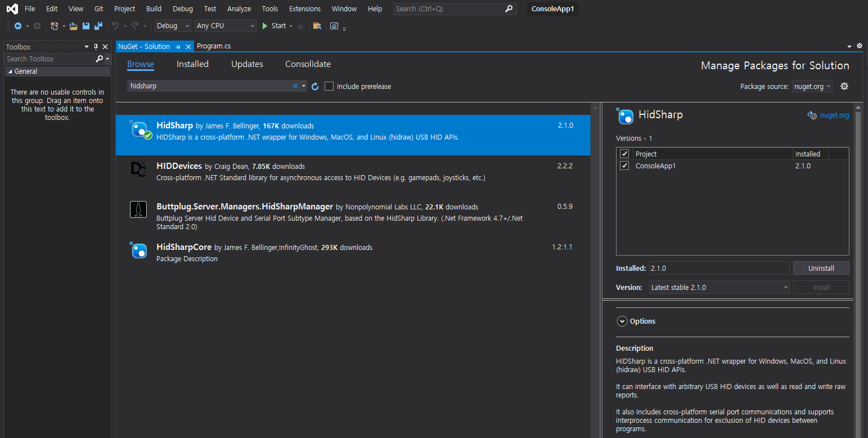This screenshot has height=438, width=868.
Task: Toggle the Project header select-all checkbox
Action: (624, 154)
